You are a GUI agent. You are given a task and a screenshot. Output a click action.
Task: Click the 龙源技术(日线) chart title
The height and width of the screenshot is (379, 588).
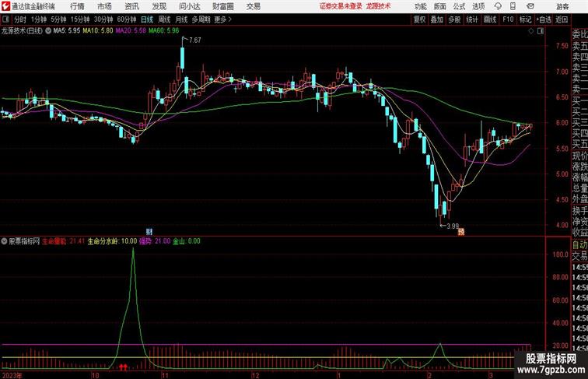click(x=22, y=31)
